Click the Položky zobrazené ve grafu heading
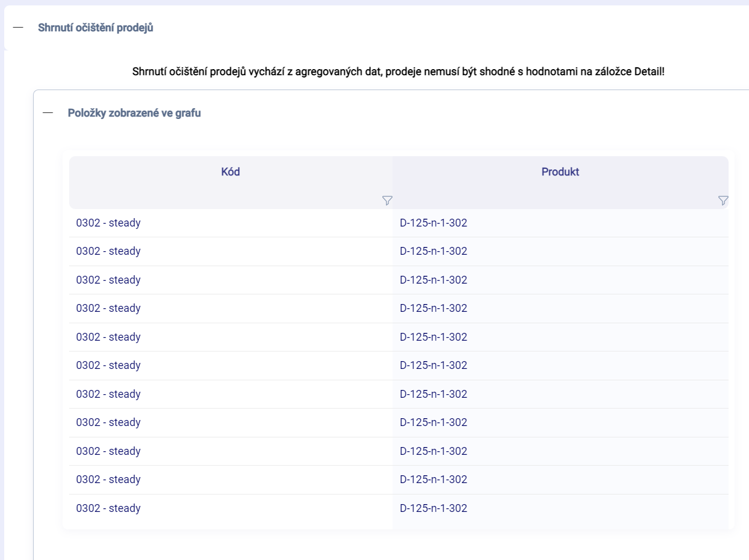 coord(134,113)
